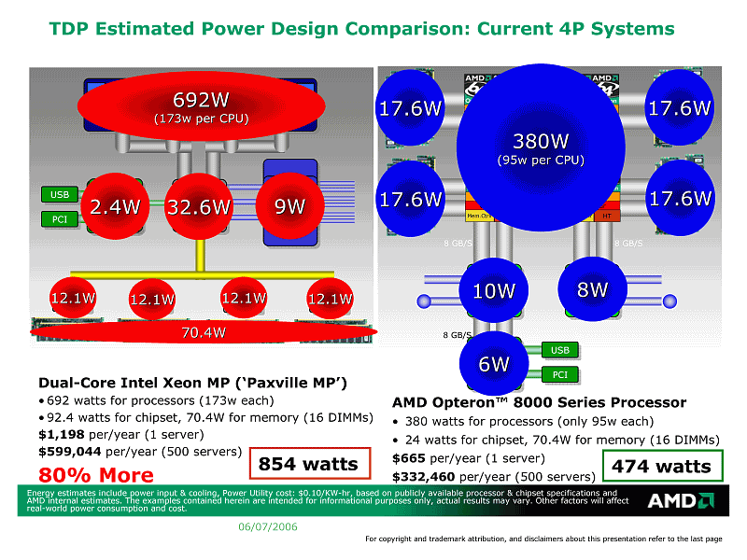Click the red 32.6W chipset circle

point(199,206)
